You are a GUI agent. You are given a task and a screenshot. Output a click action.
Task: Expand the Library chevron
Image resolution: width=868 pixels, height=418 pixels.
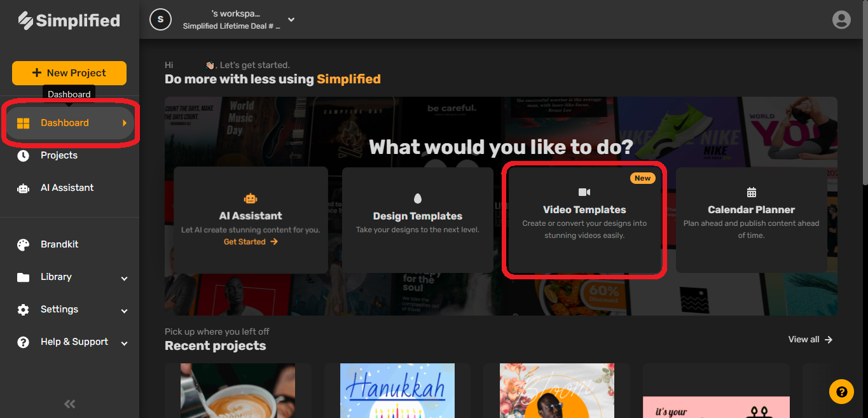(x=125, y=278)
